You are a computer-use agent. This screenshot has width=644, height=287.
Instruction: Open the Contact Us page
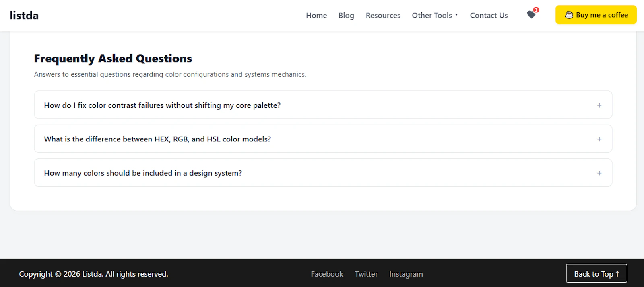[x=489, y=15]
